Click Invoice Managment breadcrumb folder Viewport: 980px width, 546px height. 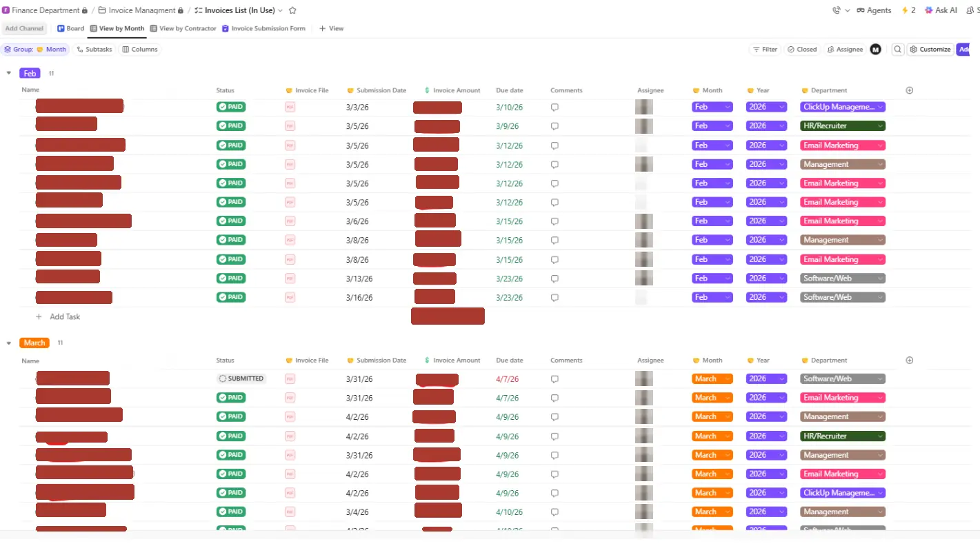click(141, 10)
